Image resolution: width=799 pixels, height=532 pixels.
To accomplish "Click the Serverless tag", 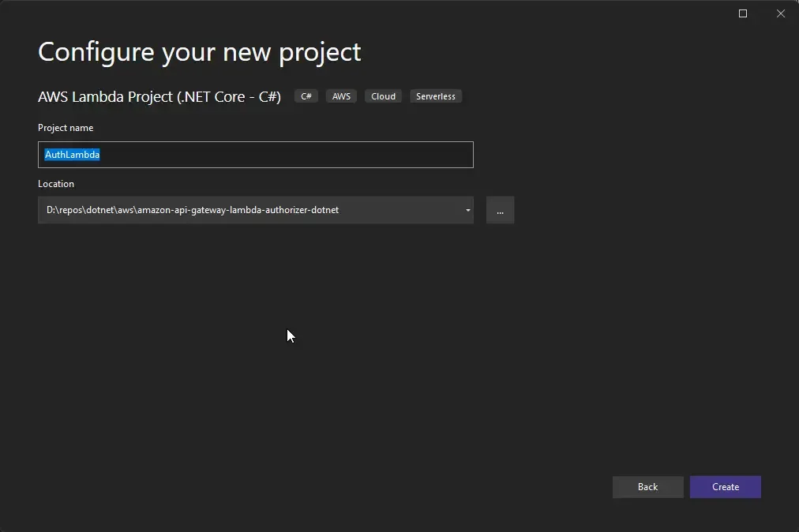I will click(x=435, y=96).
